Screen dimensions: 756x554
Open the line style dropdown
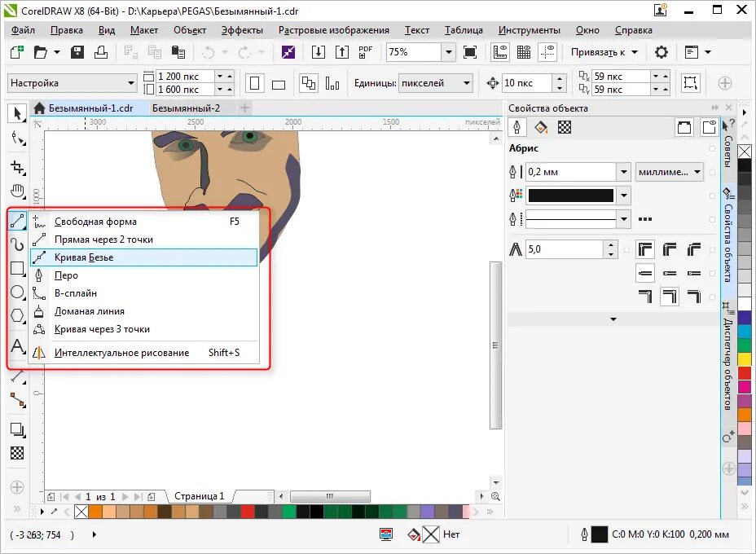point(623,219)
